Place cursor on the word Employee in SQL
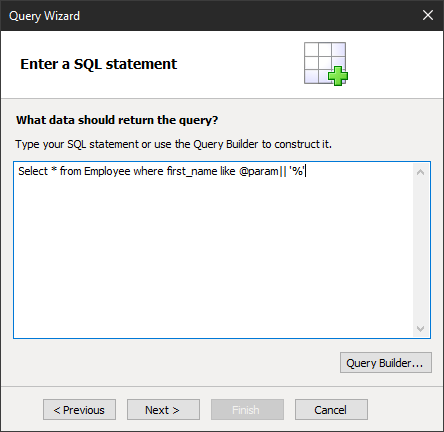The height and width of the screenshot is (432, 444). (x=107, y=171)
